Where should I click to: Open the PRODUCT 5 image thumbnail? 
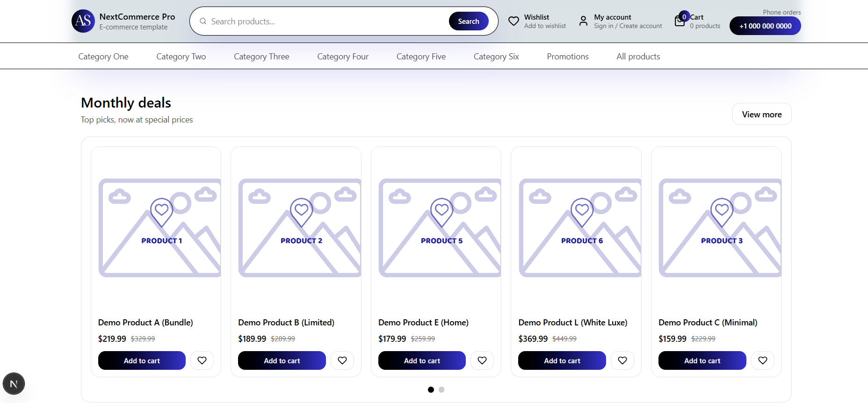point(440,228)
